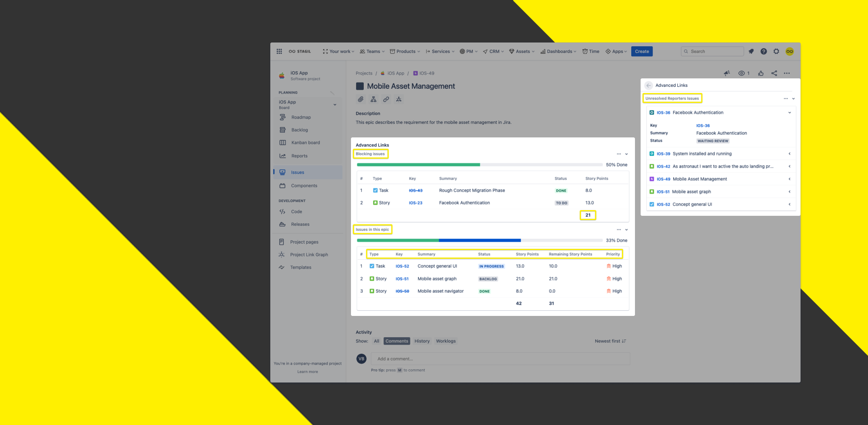This screenshot has height=425, width=868.
Task: Toggle the watch eye icon
Action: 742,73
